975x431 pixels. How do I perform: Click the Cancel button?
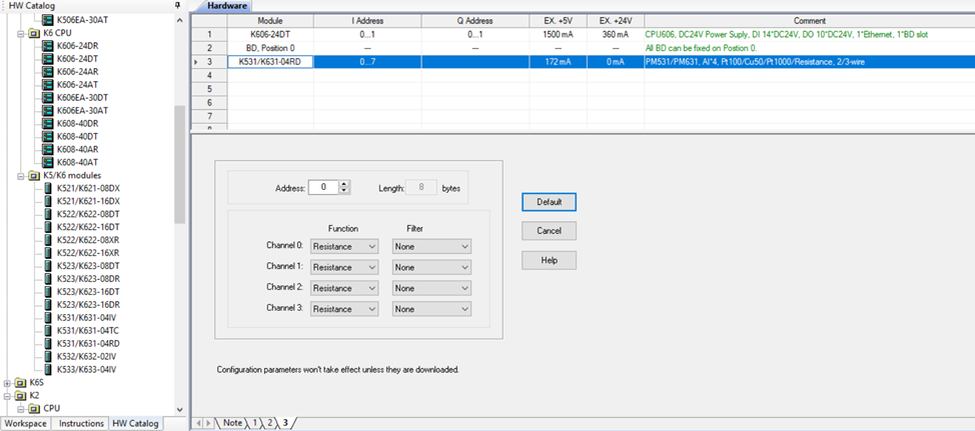pyautogui.click(x=549, y=231)
